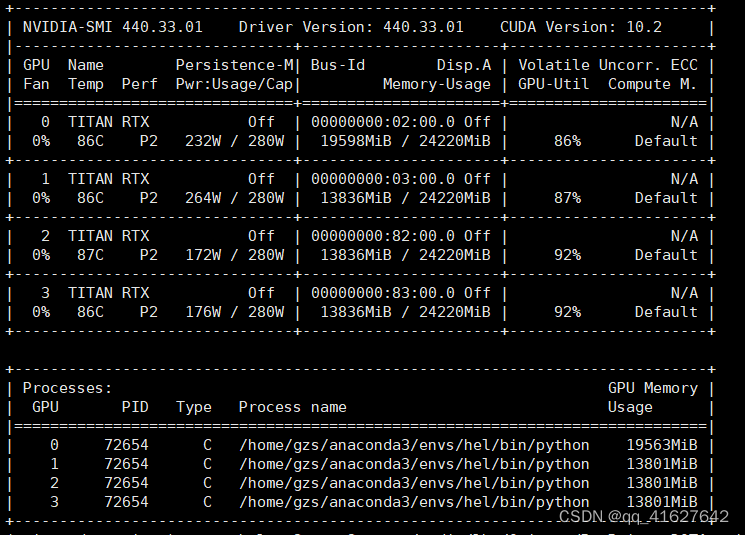
Task: Click the CUDA Version: 10.2 text
Action: (x=581, y=27)
